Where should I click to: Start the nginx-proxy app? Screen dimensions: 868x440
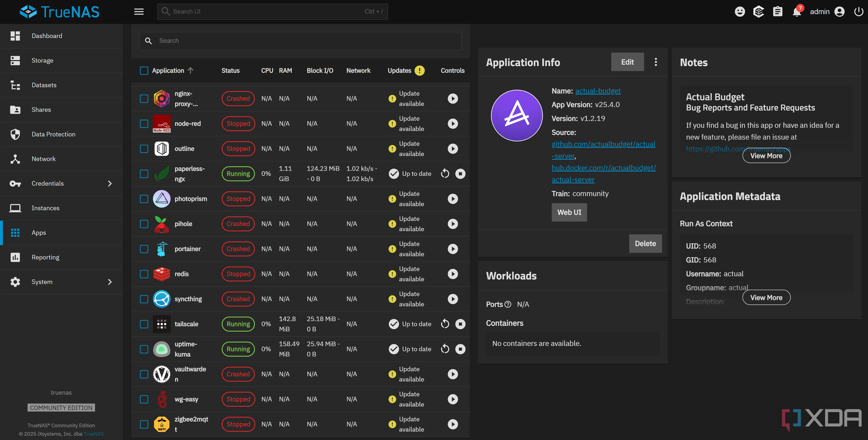tap(452, 99)
